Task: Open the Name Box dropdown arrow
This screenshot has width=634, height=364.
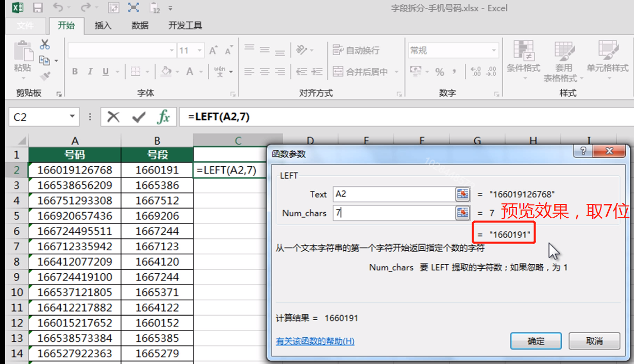Action: click(72, 117)
